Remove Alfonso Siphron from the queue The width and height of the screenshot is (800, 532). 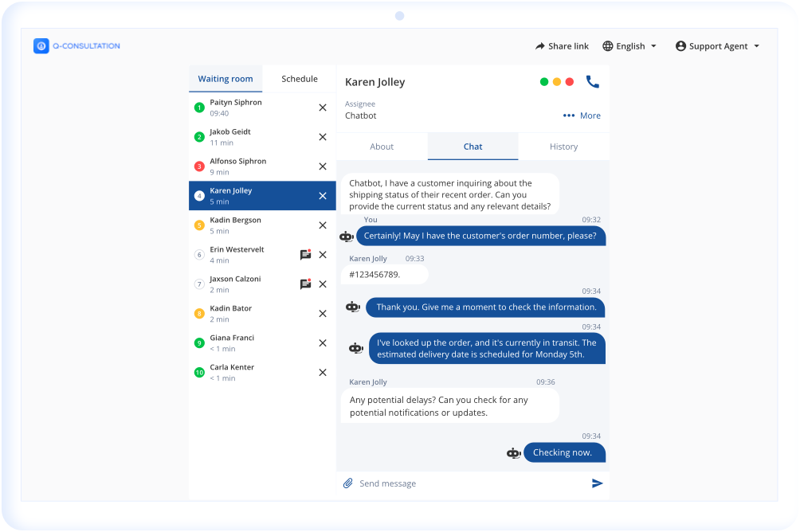(x=323, y=166)
